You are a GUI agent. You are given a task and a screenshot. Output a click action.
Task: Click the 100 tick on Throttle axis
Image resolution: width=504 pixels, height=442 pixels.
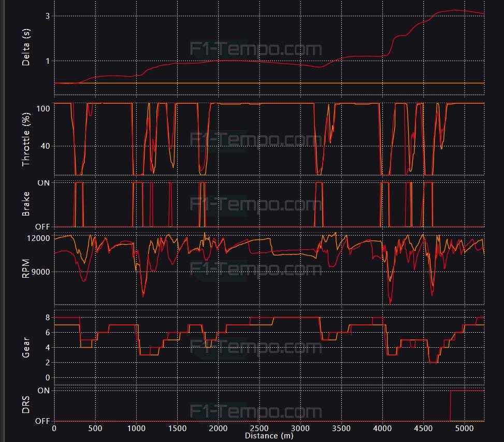click(x=43, y=109)
